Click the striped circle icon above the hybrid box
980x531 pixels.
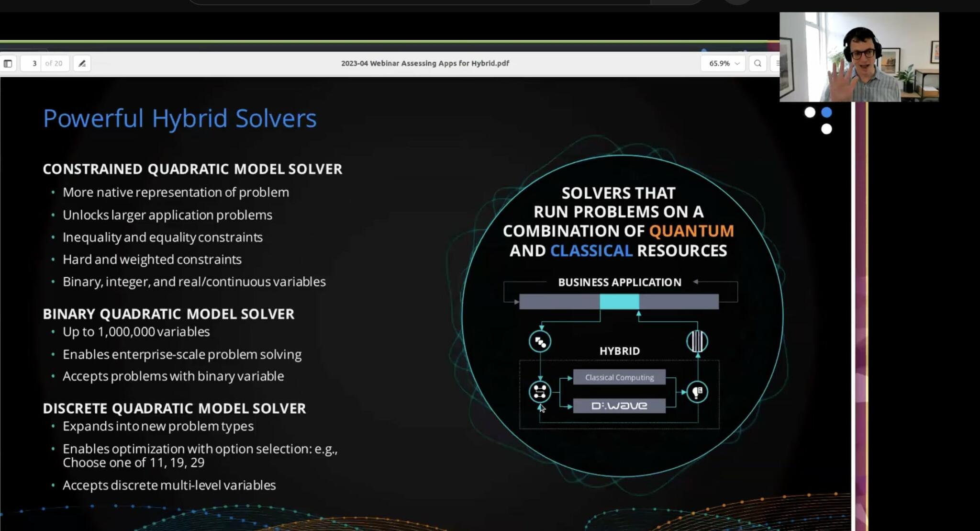pos(697,341)
